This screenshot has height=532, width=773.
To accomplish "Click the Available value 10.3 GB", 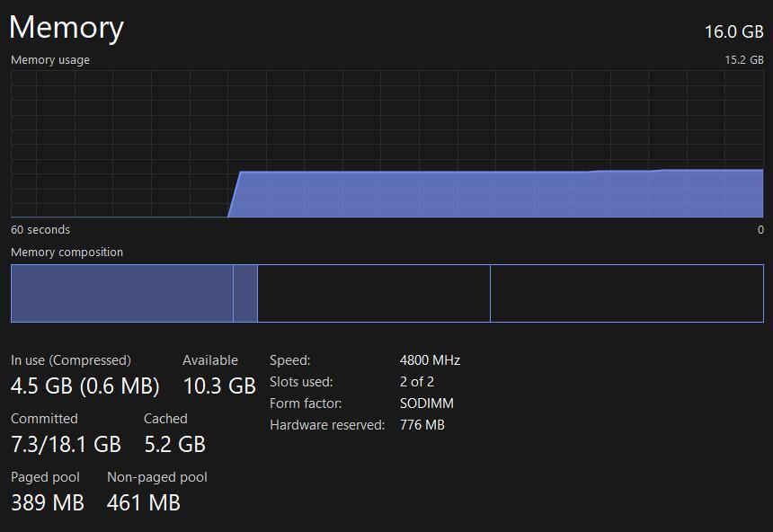I will click(219, 386).
